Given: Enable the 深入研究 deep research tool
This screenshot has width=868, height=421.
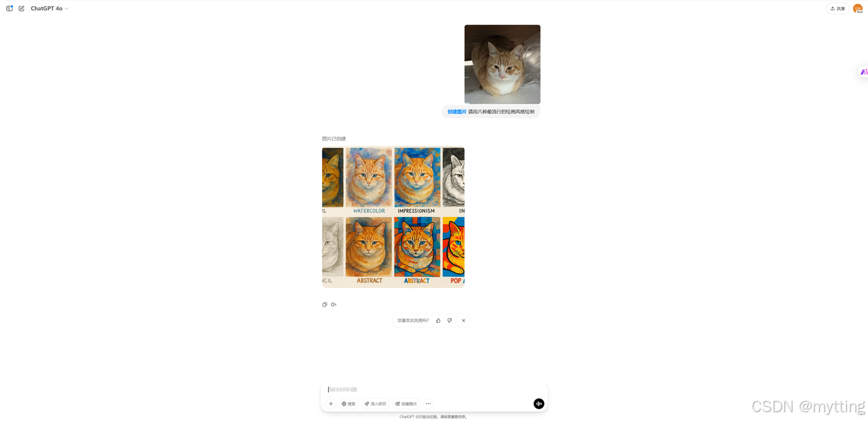Looking at the screenshot, I should 375,403.
